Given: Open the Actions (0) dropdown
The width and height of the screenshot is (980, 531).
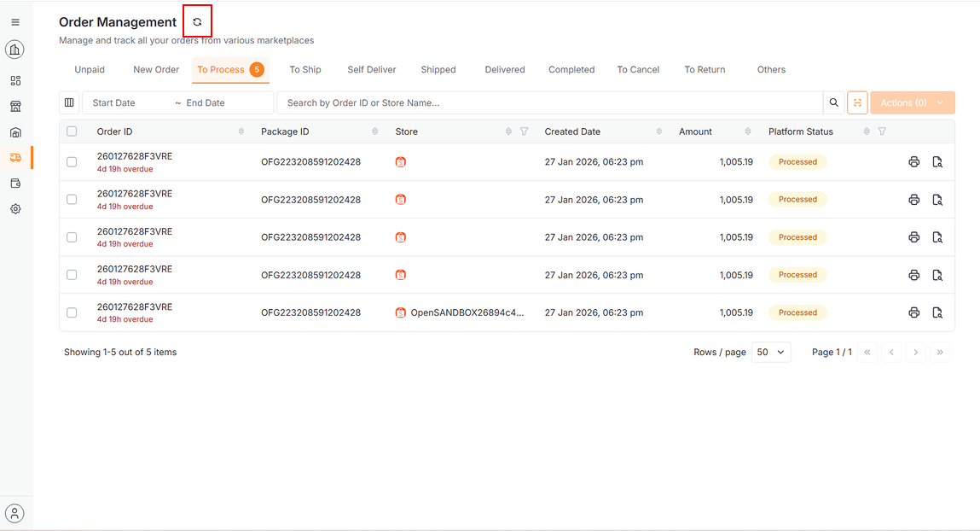Looking at the screenshot, I should (x=912, y=103).
